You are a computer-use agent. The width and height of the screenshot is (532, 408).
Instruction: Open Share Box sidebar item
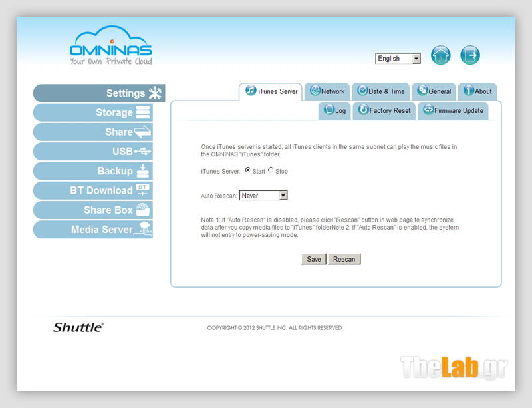click(x=93, y=210)
